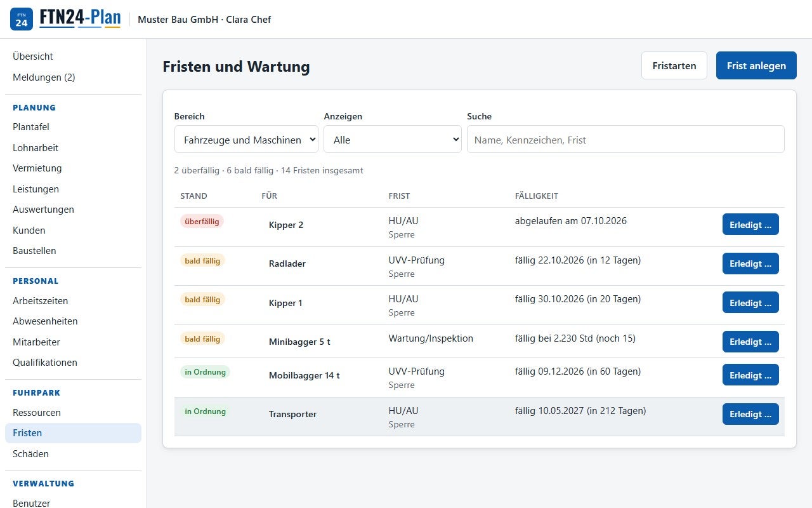Click Erledigt for Transporter row
The height and width of the screenshot is (508, 812).
tap(750, 414)
